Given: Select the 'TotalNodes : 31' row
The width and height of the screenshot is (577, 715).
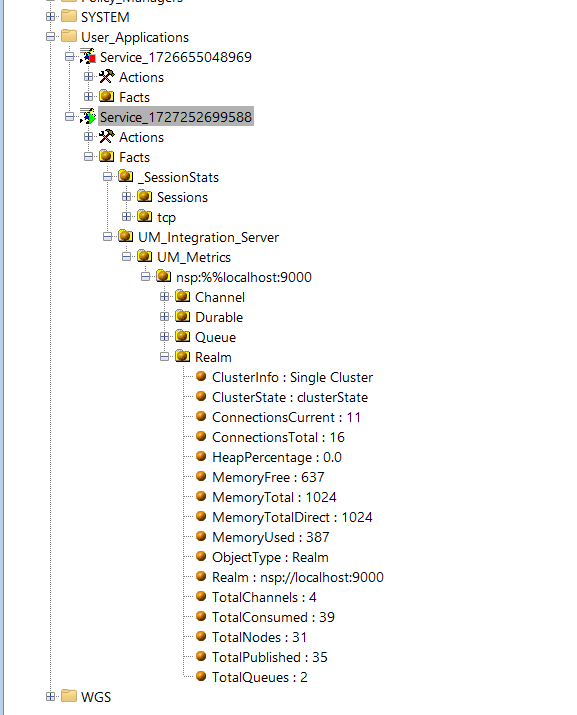Looking at the screenshot, I should coord(260,637).
